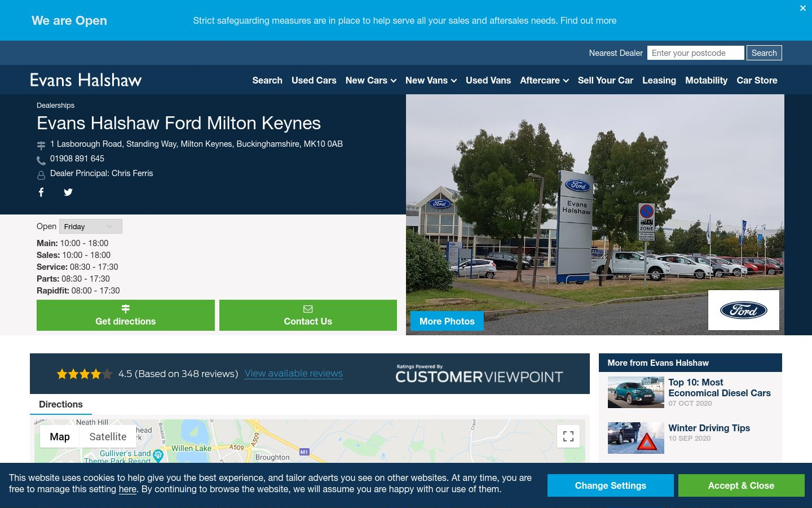Expand the Aftercare menu
Screen dimensions: 812x508
click(x=544, y=80)
